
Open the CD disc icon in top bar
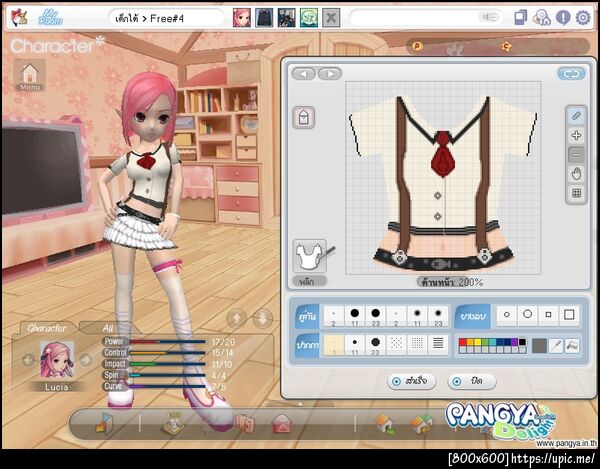tap(541, 18)
